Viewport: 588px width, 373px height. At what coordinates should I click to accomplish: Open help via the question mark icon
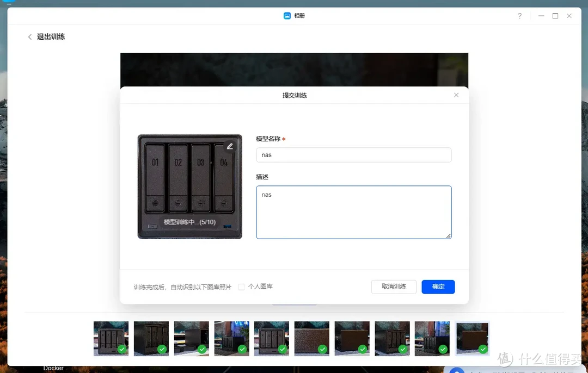point(519,16)
